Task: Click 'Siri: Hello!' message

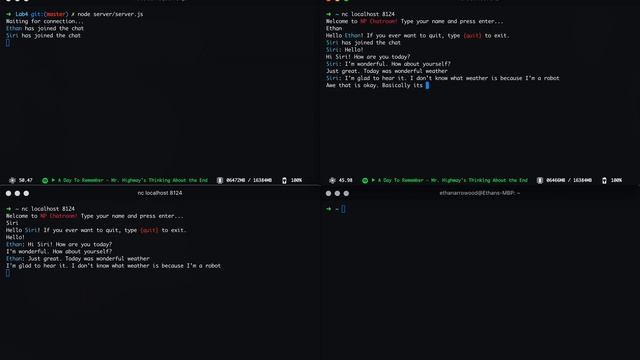Action: tap(344, 50)
